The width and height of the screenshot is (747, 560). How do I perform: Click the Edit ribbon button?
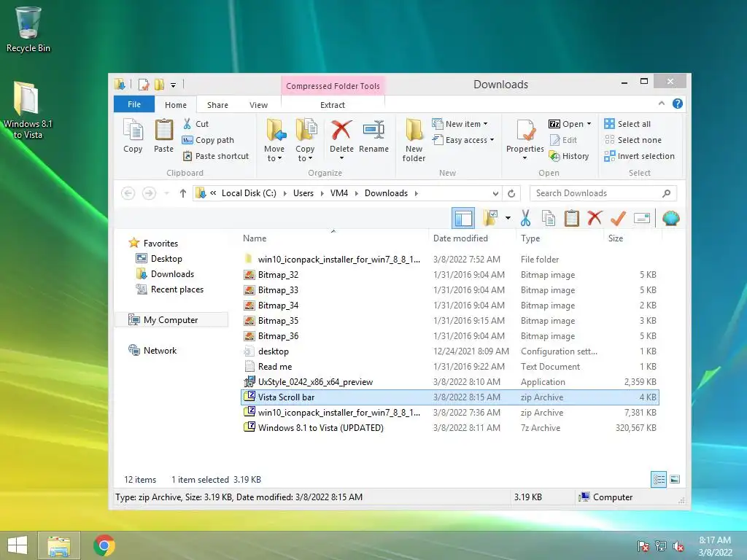click(563, 140)
